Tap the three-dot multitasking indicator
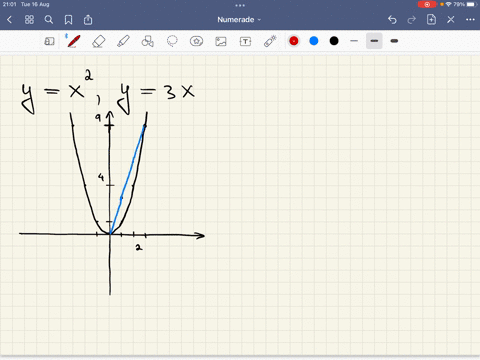The height and width of the screenshot is (360, 480). tap(240, 5)
